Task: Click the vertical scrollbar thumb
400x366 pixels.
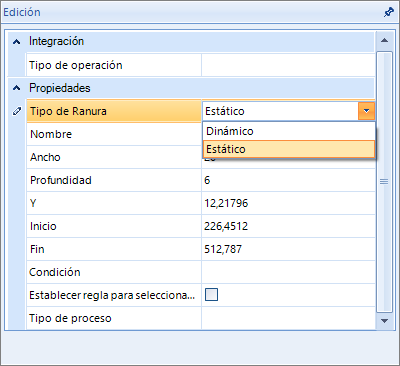Action: point(384,182)
